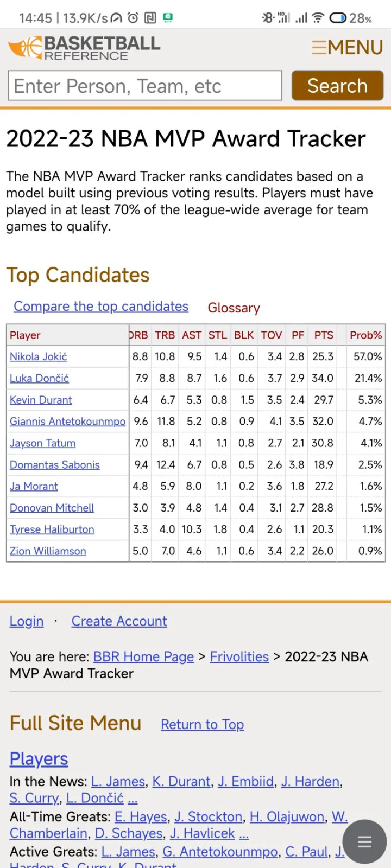Screen dimensions: 391x868
Task: Open the Glossary link
Action: coord(234,308)
